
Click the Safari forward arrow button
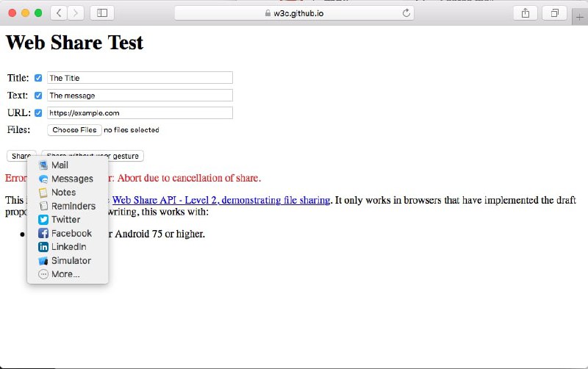pos(76,13)
